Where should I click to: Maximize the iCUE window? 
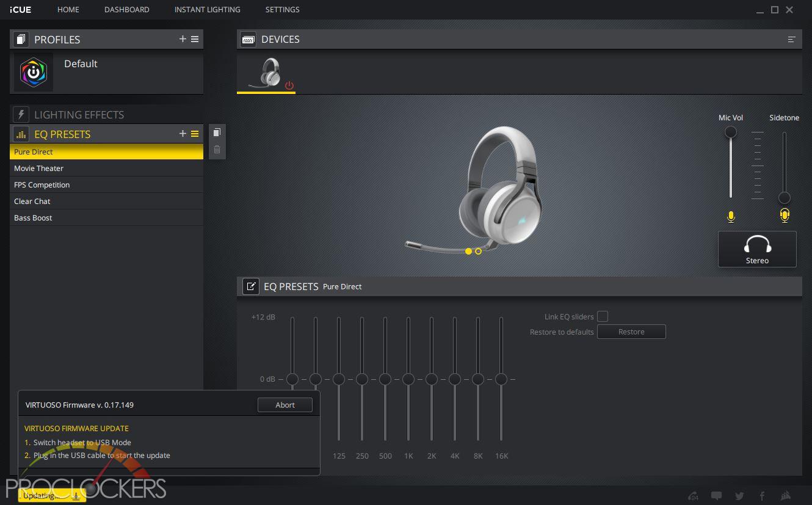point(775,10)
